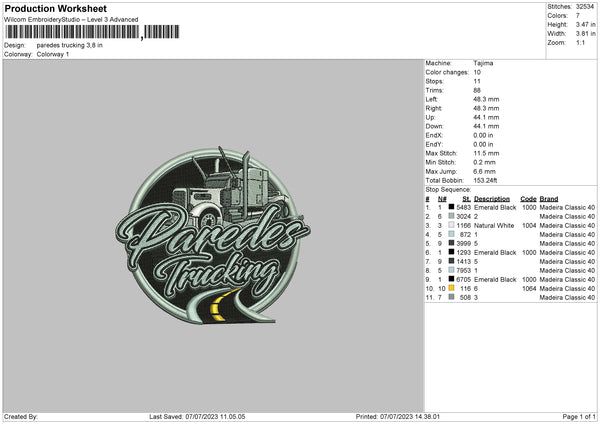Image resolution: width=600 pixels, height=424 pixels.
Task: Click the Total Bobbin value 153.24ft
Action: [485, 181]
